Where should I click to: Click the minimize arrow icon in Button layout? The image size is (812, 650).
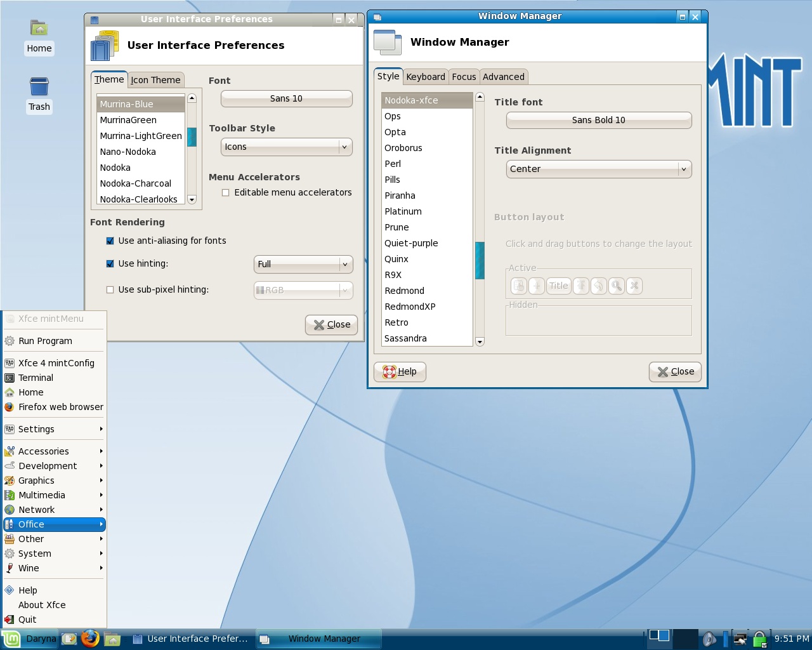tap(599, 286)
